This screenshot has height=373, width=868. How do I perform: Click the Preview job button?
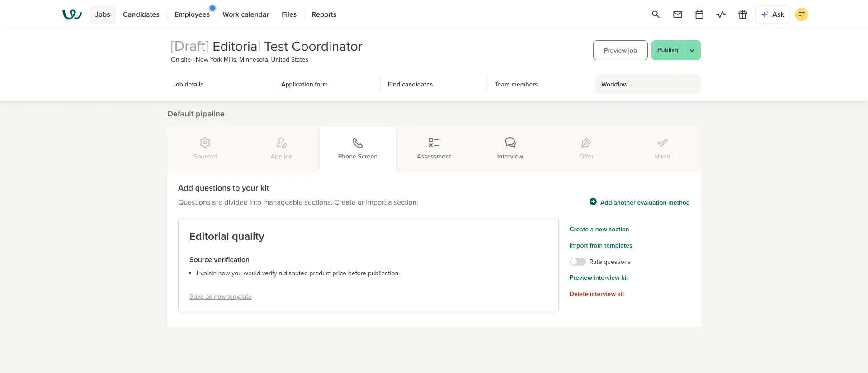(x=620, y=50)
